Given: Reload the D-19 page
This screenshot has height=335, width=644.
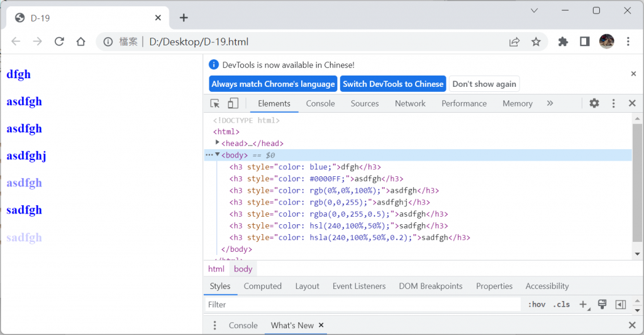Looking at the screenshot, I should [x=59, y=42].
